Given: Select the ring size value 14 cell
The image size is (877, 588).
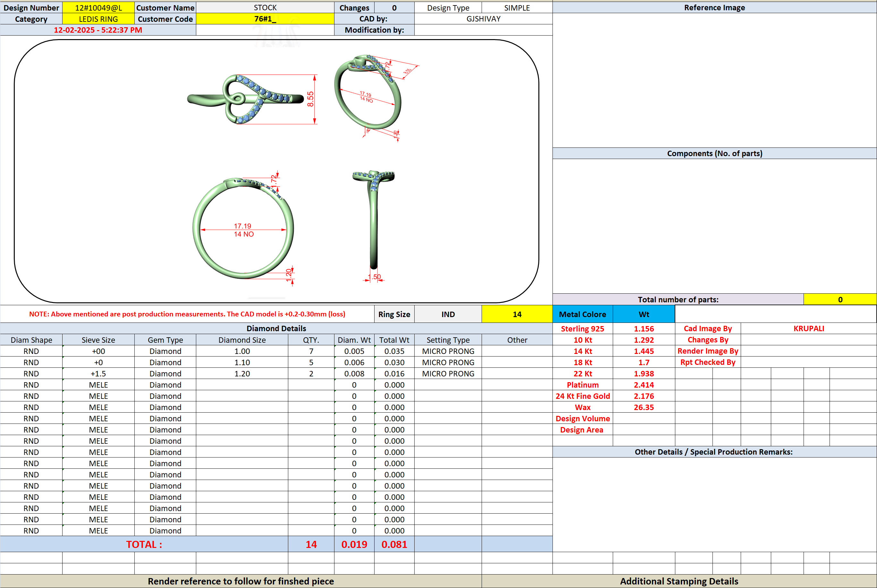Looking at the screenshot, I should coord(517,314).
